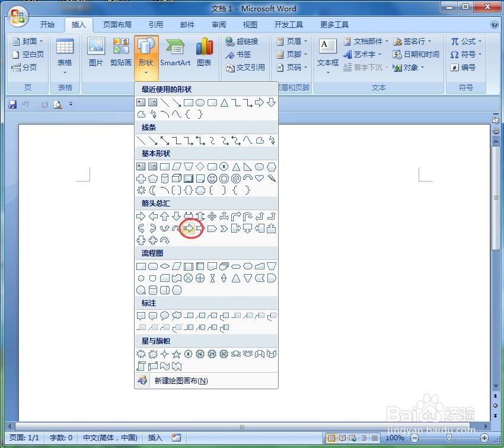Open customize quick access toolbar arrow
This screenshot has width=504, height=448.
[x=71, y=104]
